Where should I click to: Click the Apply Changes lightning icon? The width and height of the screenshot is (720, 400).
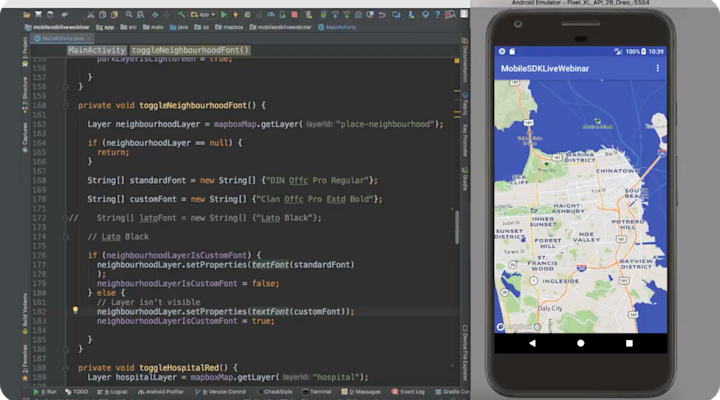click(236, 15)
